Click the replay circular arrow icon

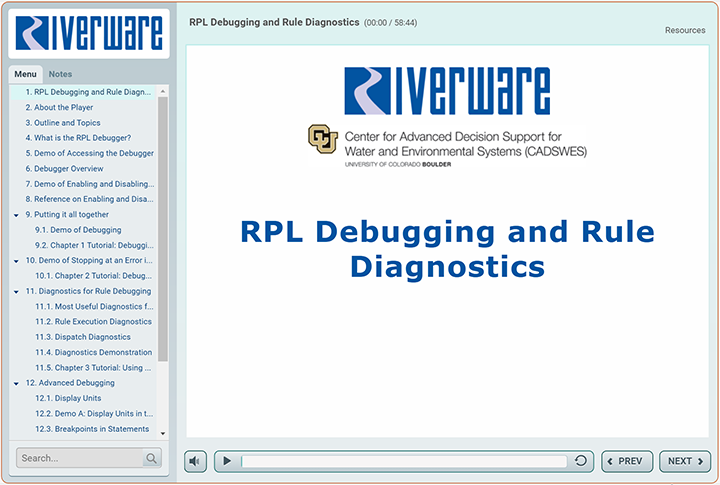click(580, 461)
